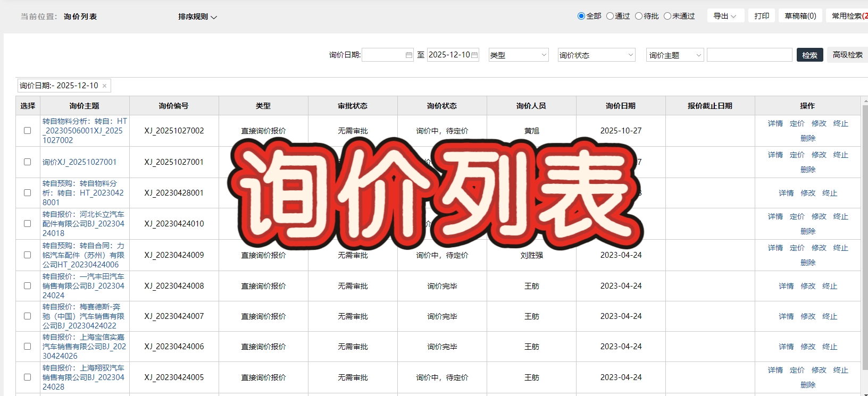Image resolution: width=868 pixels, height=396 pixels.
Task: Tick the checkbox for row XJ_20251027002
Action: tap(28, 131)
